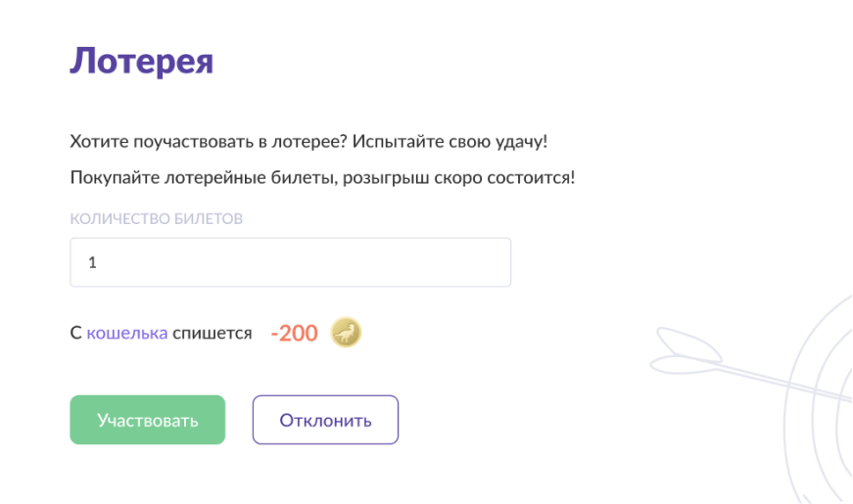Click empty area inside the tickets field
The height and width of the screenshot is (504, 853).
(x=326, y=262)
